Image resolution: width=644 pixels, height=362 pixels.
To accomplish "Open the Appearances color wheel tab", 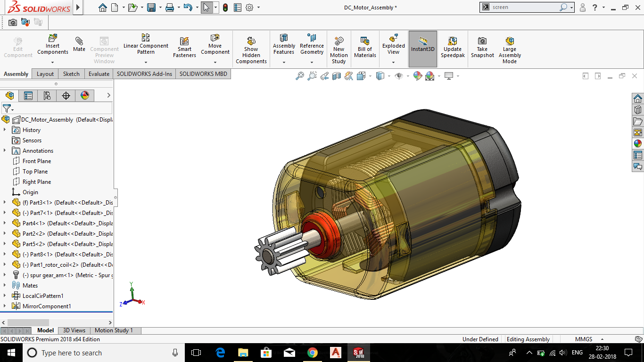I will coord(85,96).
